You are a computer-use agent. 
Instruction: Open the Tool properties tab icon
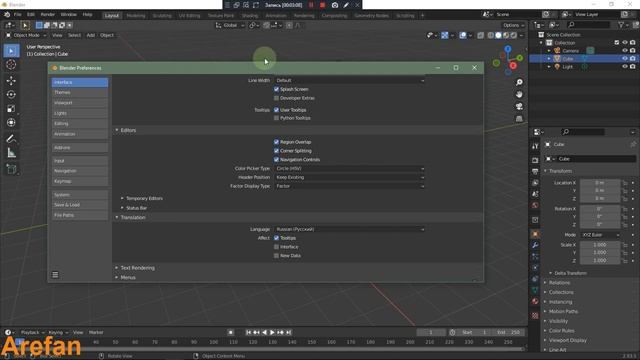pos(535,146)
